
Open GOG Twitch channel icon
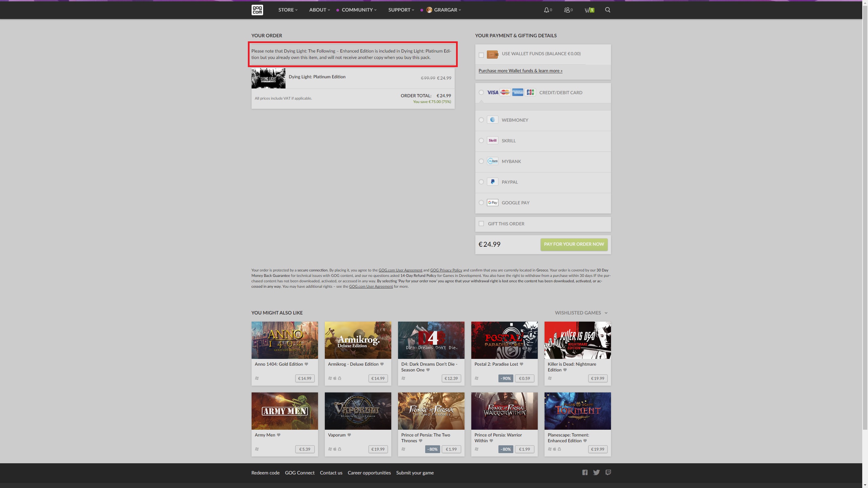[x=608, y=472]
